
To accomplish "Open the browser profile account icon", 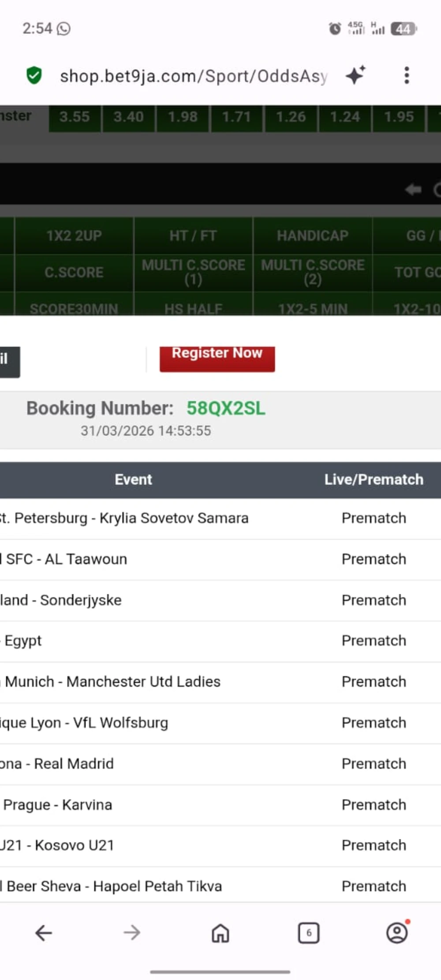I will 397,933.
